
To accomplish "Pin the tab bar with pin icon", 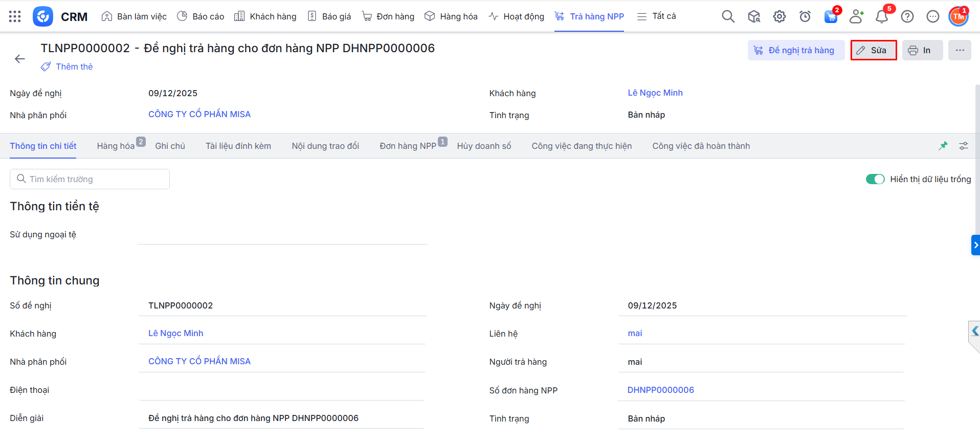I will [943, 146].
